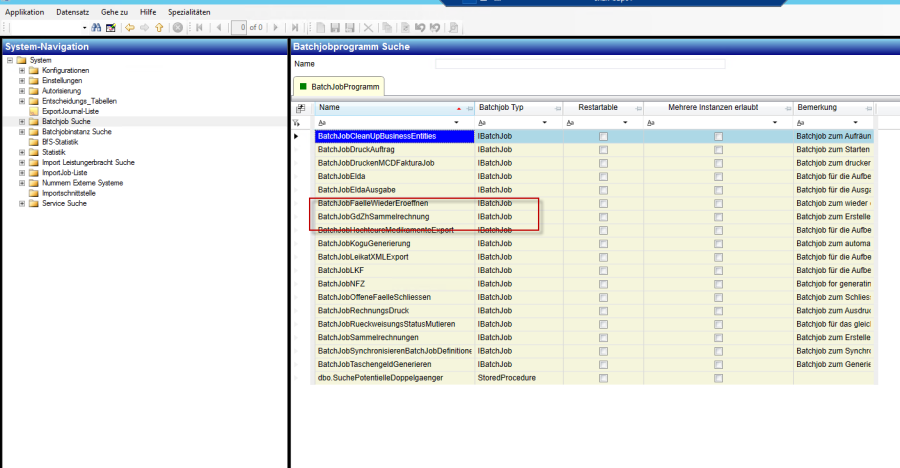900x468 pixels.
Task: Expand the Konfigurationen tree node
Action: click(22, 71)
